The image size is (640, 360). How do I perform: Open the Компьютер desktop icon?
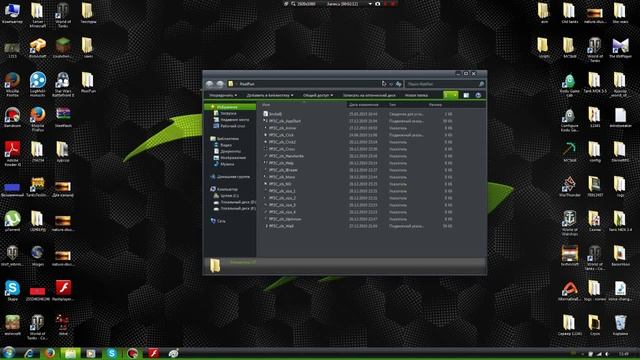12,13
